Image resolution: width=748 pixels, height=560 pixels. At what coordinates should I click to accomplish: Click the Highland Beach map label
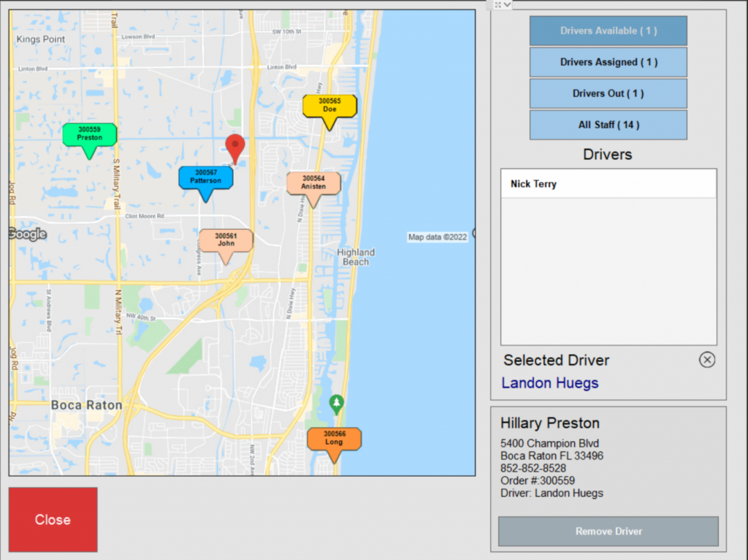point(356,257)
